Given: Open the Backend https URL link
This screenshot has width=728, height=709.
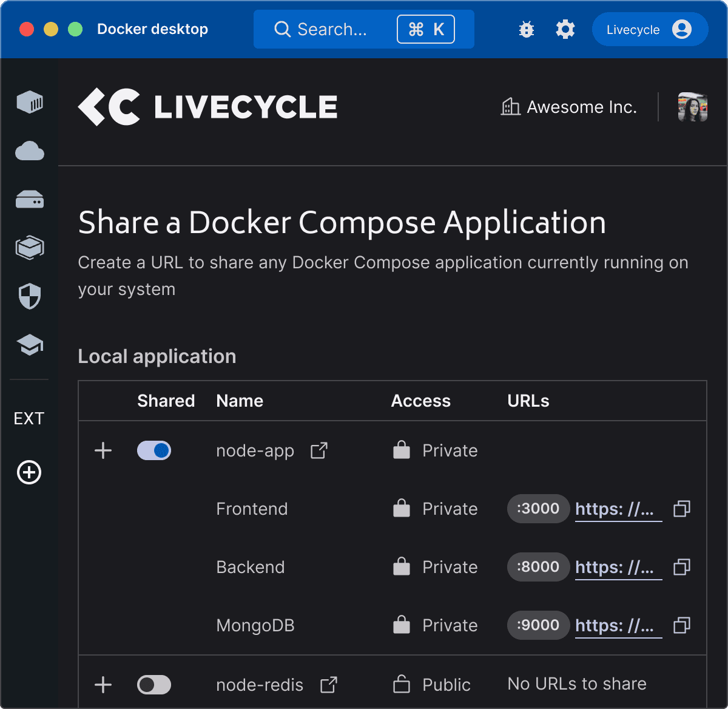Looking at the screenshot, I should (x=618, y=567).
